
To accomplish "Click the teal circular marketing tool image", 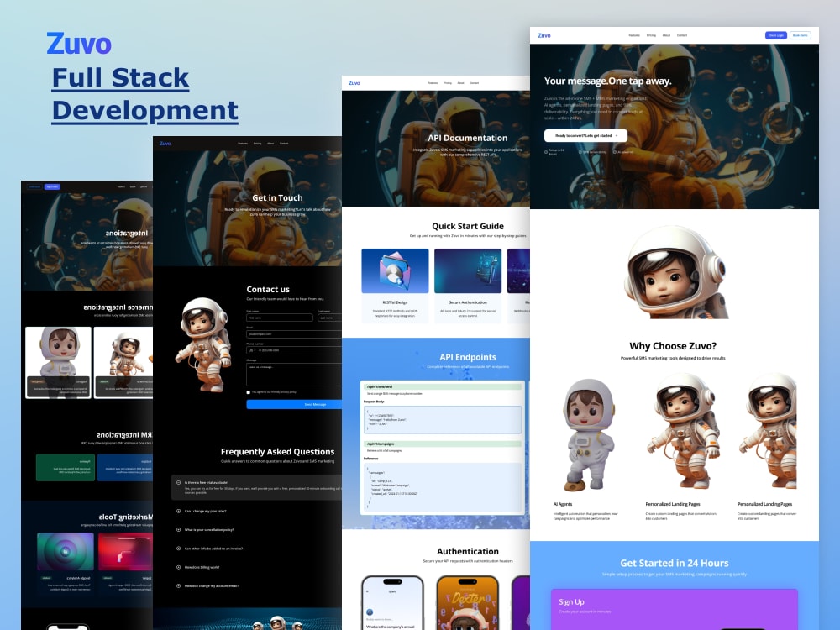I will pos(66,552).
